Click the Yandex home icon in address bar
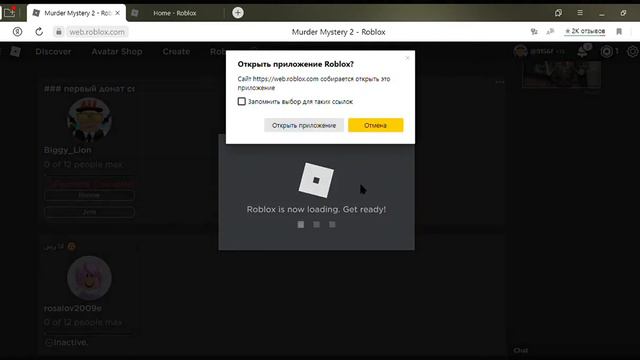Image resolution: width=640 pixels, height=360 pixels. tap(17, 31)
